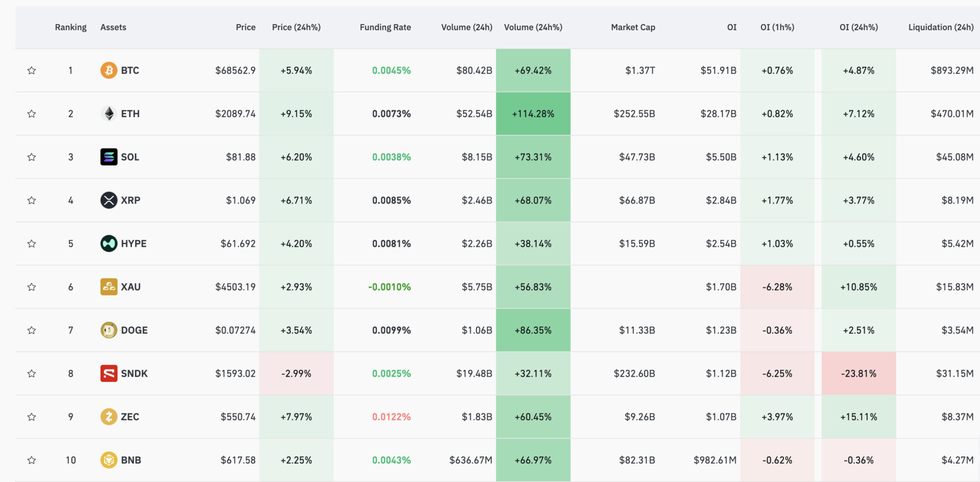The width and height of the screenshot is (980, 482).
Task: Open the BNB asset link
Action: click(131, 460)
